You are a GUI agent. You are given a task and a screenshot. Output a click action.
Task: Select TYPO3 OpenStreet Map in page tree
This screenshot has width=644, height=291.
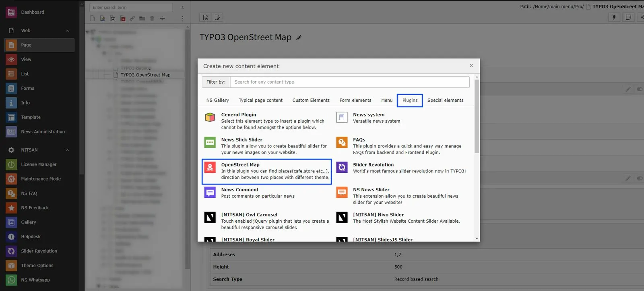(145, 75)
